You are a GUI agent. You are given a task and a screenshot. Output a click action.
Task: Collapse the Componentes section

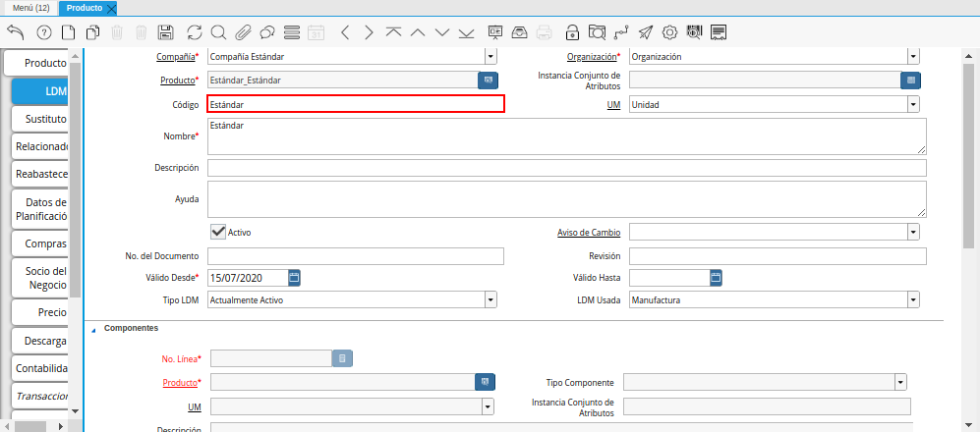pos(94,330)
